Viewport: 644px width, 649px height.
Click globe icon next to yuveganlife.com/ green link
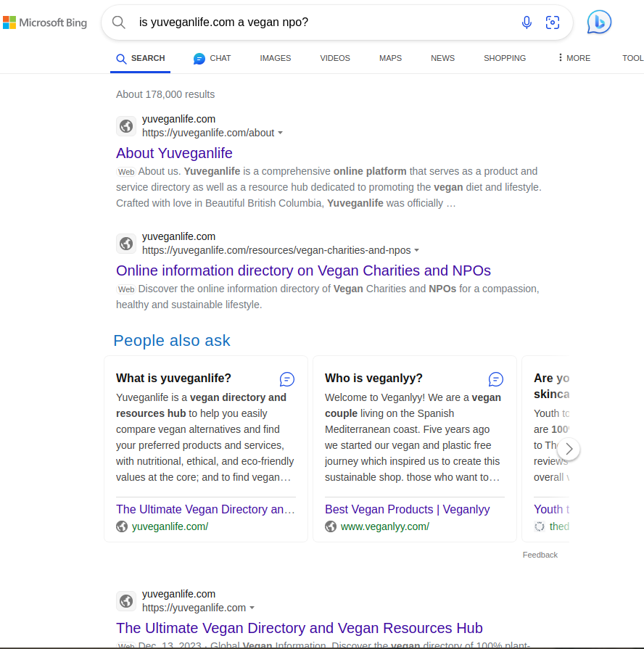[x=122, y=526]
